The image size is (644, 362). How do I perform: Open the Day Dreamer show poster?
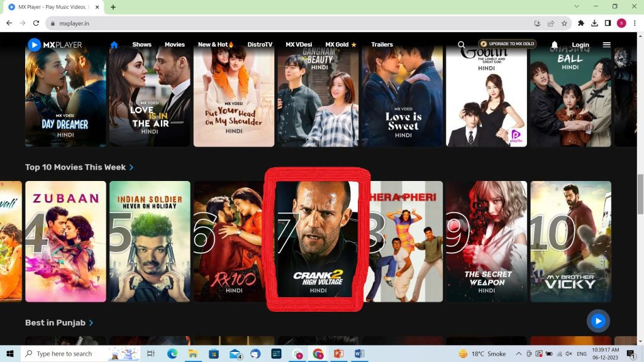pos(65,96)
